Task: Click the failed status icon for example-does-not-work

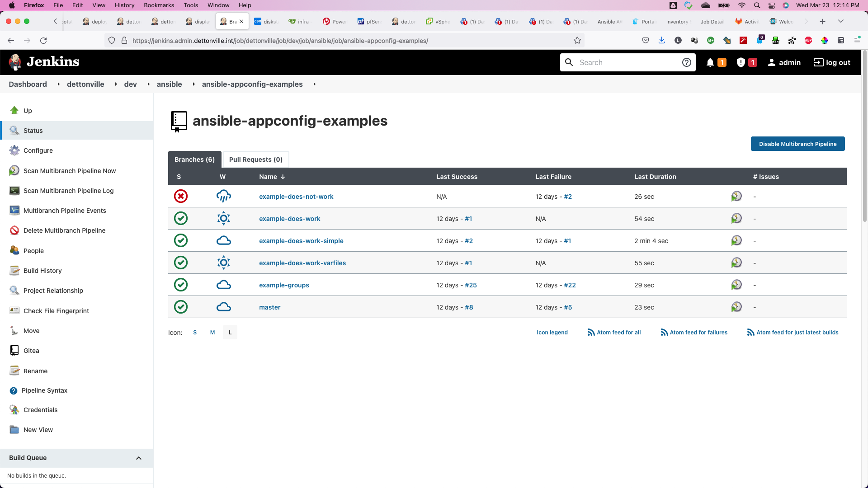Action: pyautogui.click(x=181, y=197)
